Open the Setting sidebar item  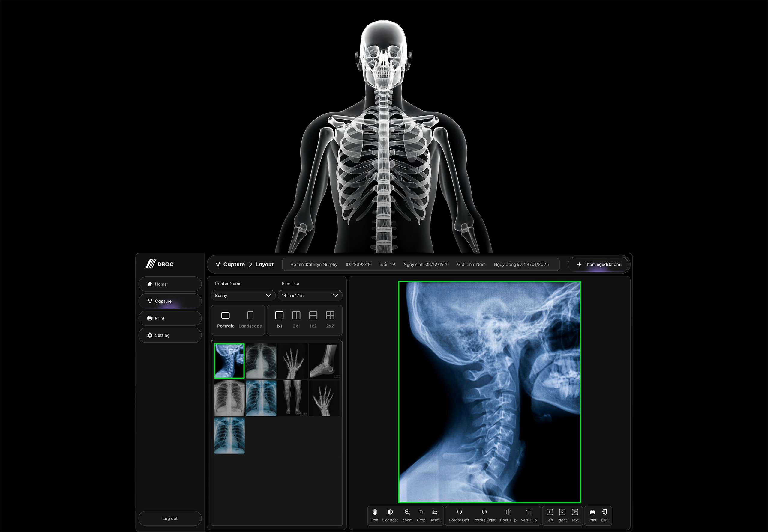(170, 335)
